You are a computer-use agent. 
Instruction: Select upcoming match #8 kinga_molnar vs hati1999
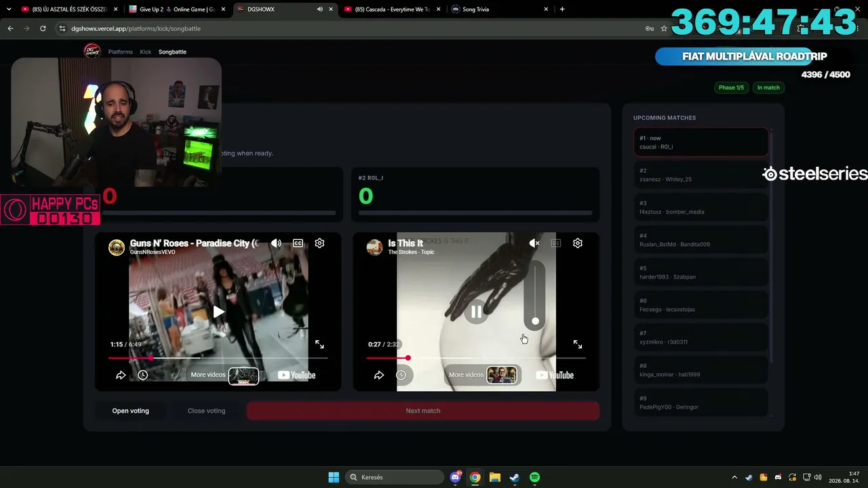point(701,370)
